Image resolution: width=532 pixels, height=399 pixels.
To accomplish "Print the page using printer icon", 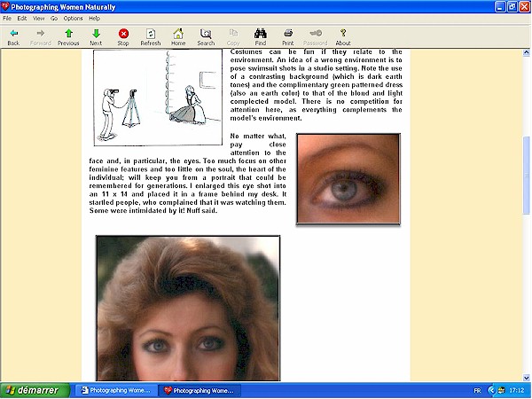I will pyautogui.click(x=288, y=34).
